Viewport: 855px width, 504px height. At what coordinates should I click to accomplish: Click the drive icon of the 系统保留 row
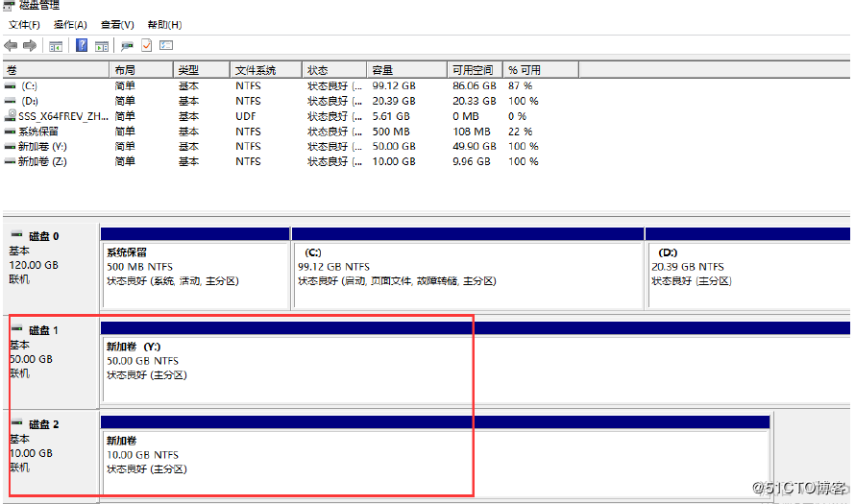pos(10,132)
